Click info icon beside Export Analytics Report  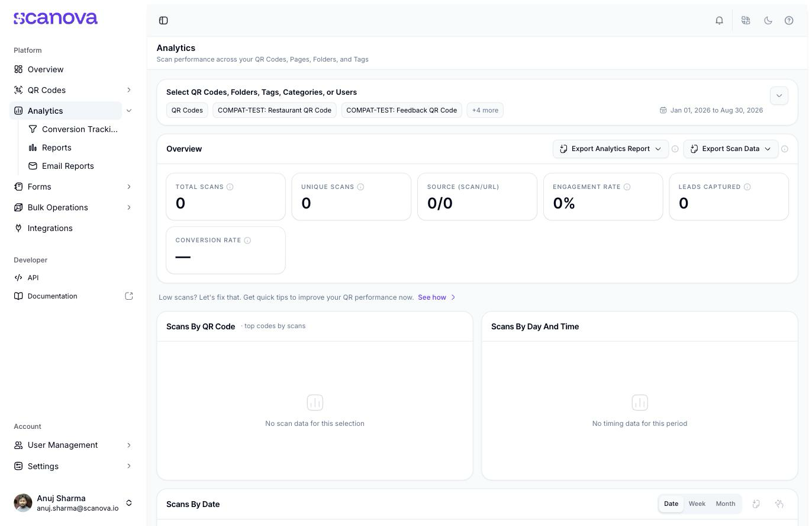[675, 149]
